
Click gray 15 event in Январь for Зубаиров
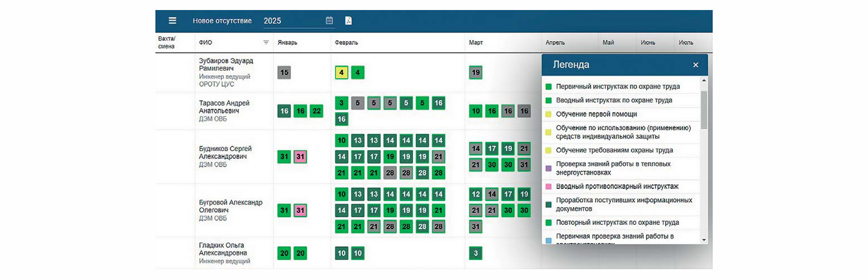pyautogui.click(x=284, y=73)
